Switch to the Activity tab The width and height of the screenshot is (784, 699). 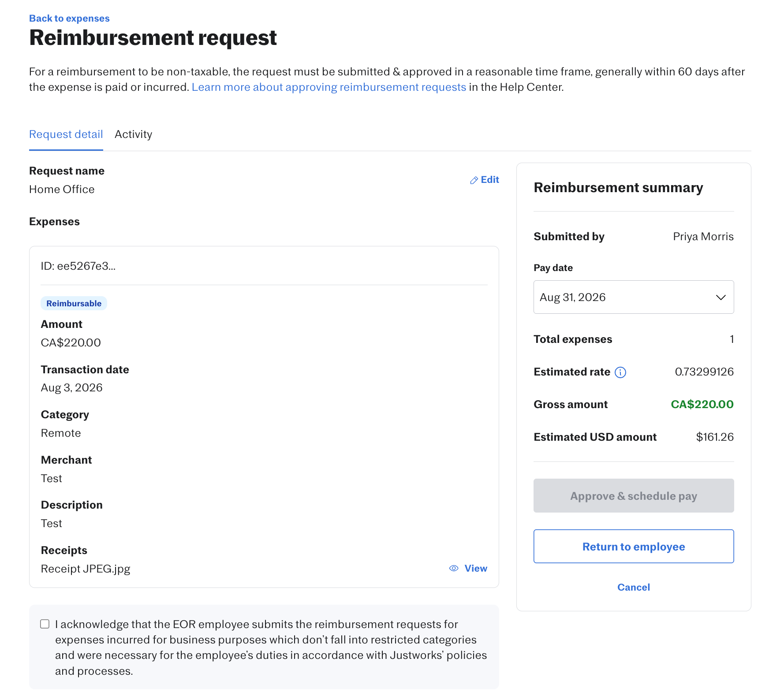133,134
